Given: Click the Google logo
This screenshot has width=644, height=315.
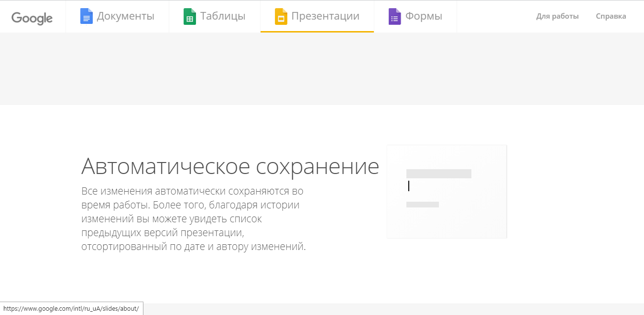Looking at the screenshot, I should (x=32, y=18).
